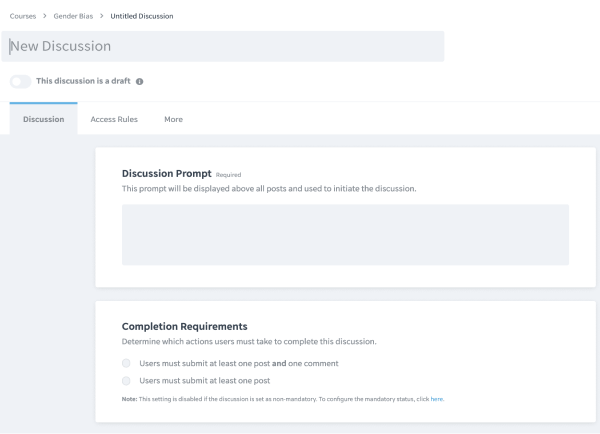Navigate to Gender Bias breadcrumb link
The height and width of the screenshot is (434, 600).
[74, 16]
